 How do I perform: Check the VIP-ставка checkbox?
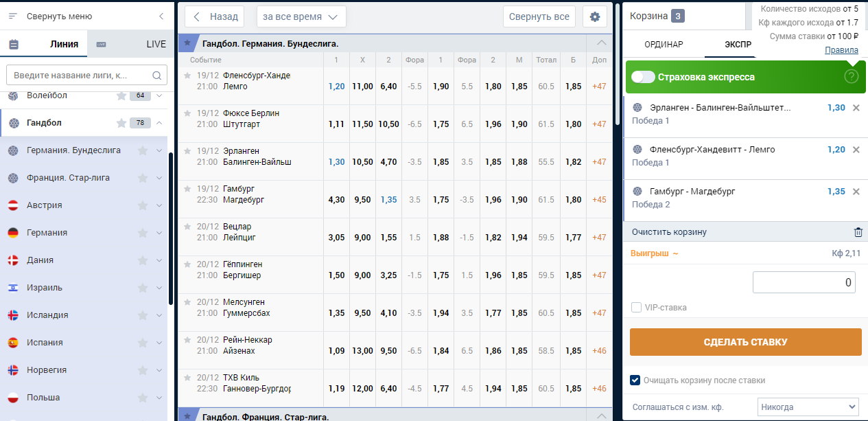(x=636, y=308)
